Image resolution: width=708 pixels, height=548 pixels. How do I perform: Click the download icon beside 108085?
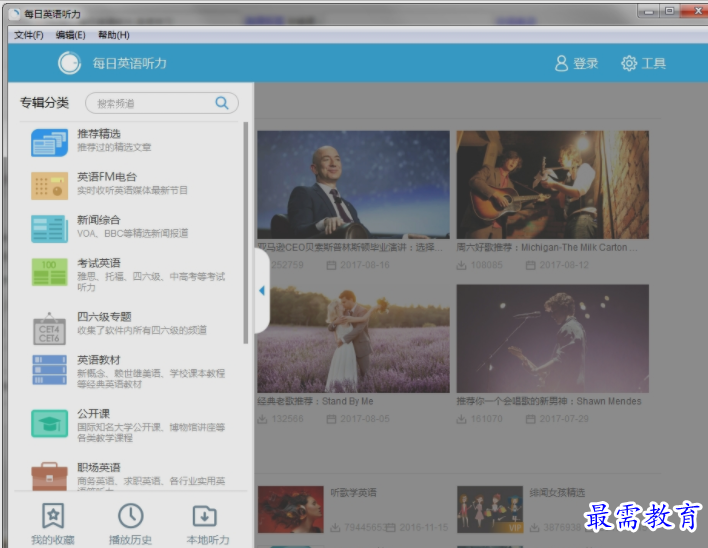point(461,265)
